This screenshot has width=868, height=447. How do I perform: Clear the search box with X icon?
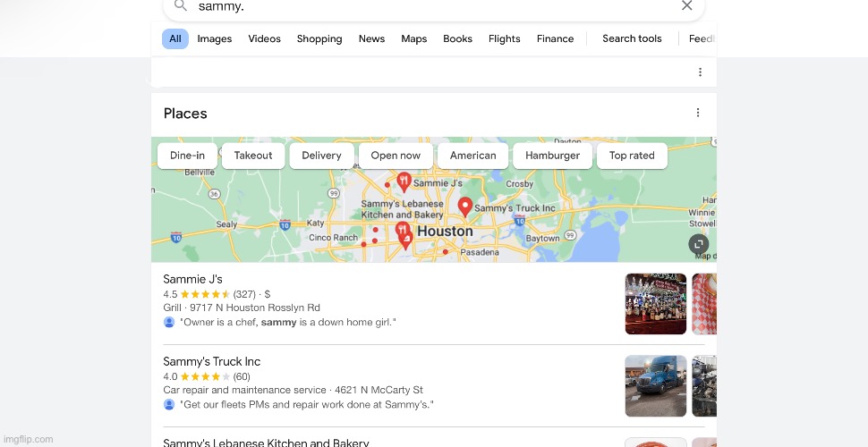(x=686, y=6)
